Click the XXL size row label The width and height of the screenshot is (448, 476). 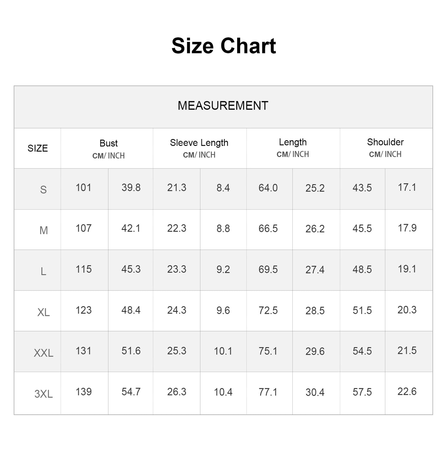[x=43, y=353]
